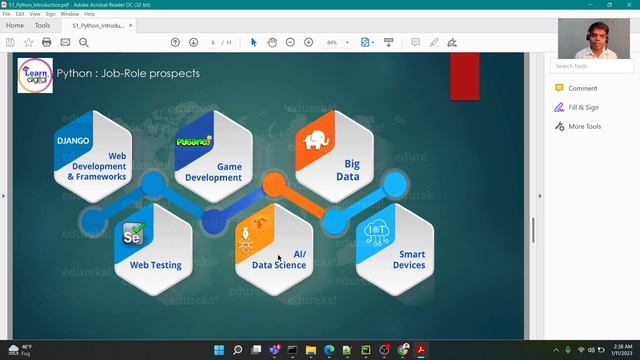
Task: Open the Edit menu
Action: [20, 14]
